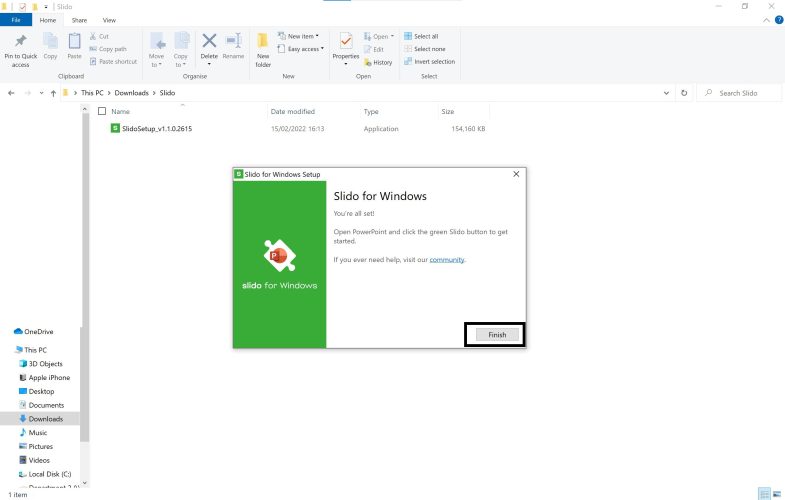This screenshot has width=785, height=500.
Task: Switch to the View ribbon tab
Action: (x=109, y=20)
